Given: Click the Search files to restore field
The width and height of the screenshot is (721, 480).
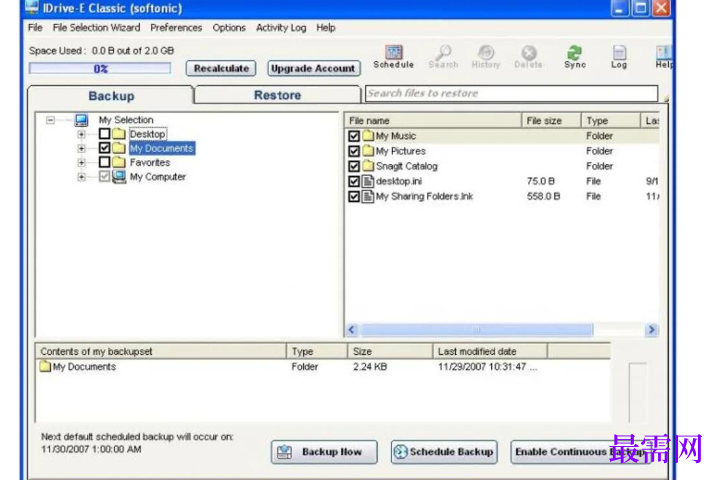Looking at the screenshot, I should tap(511, 93).
